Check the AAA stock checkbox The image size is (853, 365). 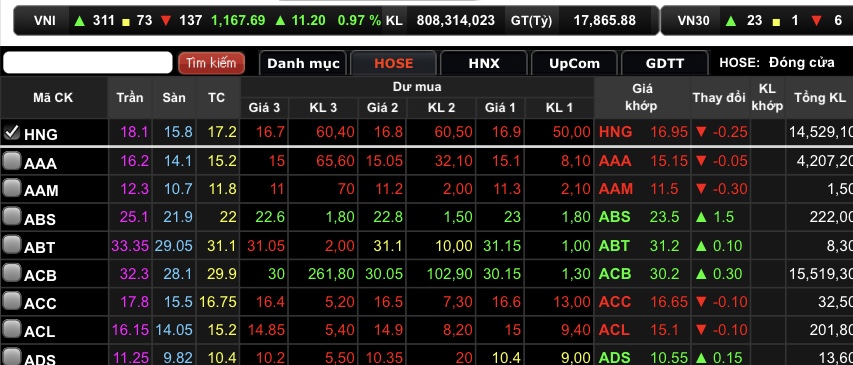coord(11,160)
